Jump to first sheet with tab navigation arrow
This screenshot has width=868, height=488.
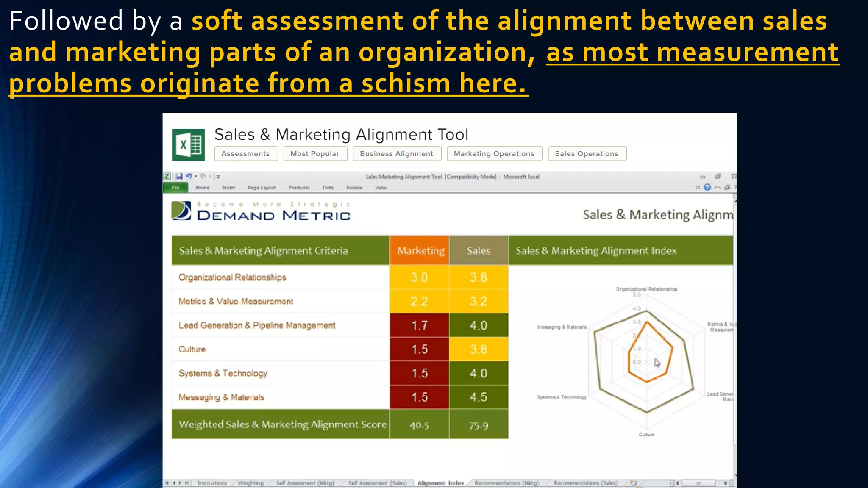[x=167, y=483]
